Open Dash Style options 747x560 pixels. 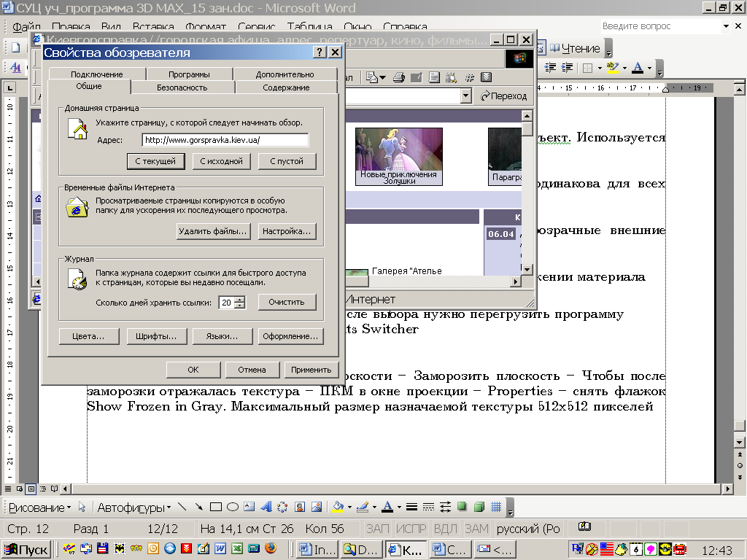428,507
